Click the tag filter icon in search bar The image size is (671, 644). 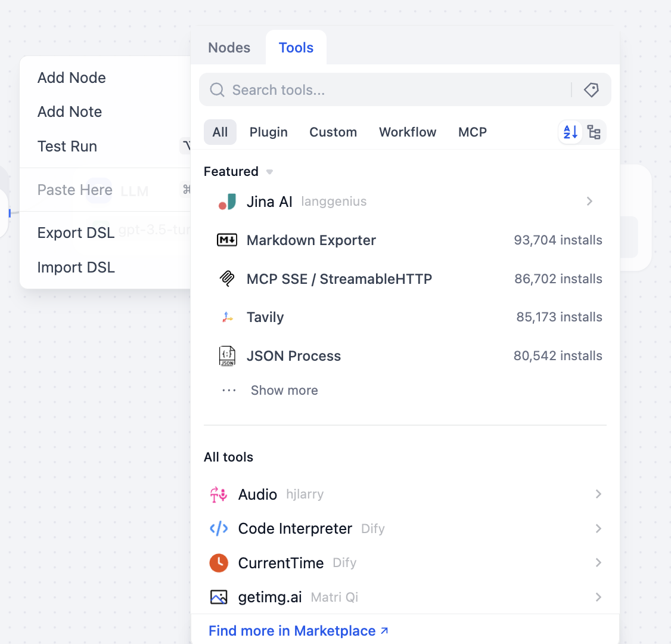pyautogui.click(x=591, y=90)
